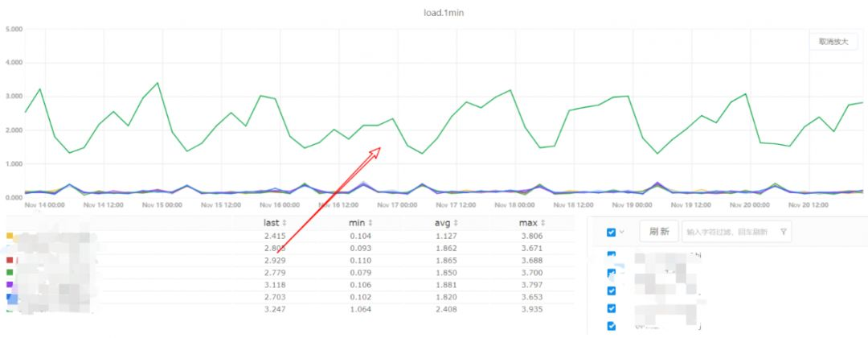
Task: Select min value 0.110
Action: pyautogui.click(x=360, y=261)
